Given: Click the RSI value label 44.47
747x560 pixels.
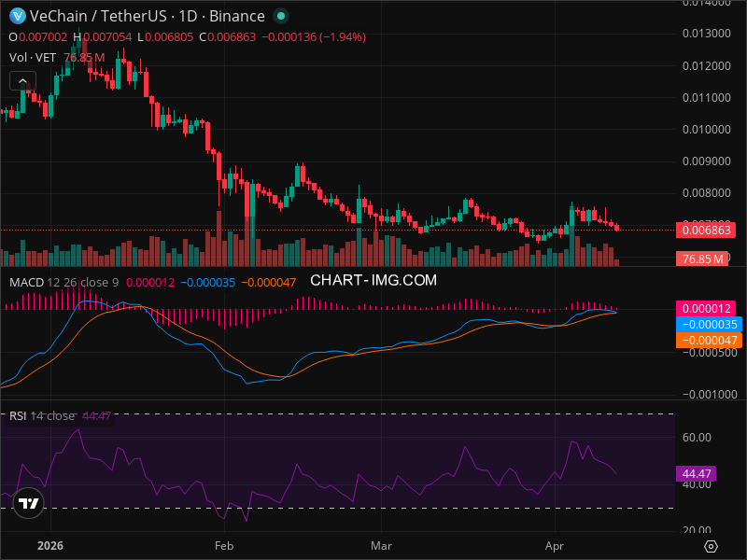Looking at the screenshot, I should tap(696, 474).
